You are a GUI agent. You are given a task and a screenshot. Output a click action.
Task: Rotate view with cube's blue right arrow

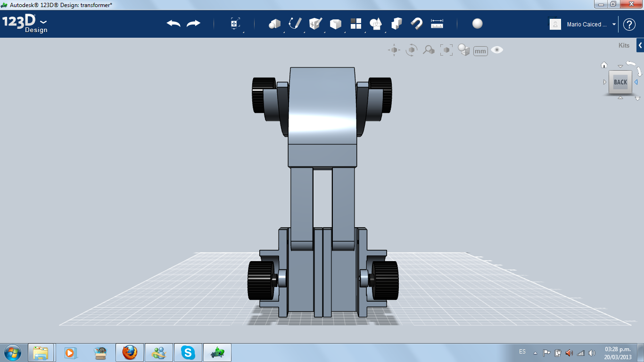[636, 82]
